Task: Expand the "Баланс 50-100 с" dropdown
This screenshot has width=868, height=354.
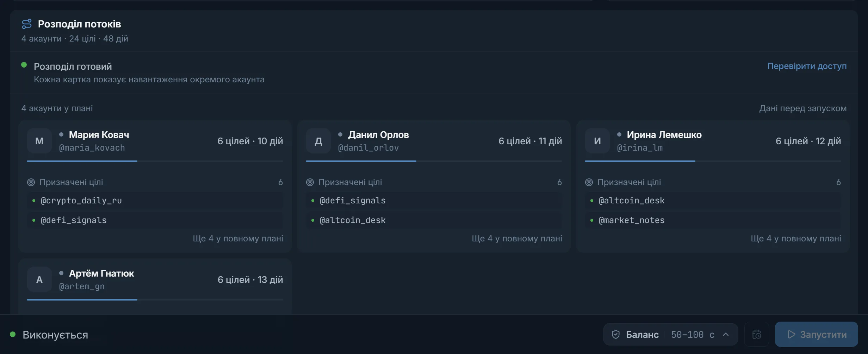Action: pos(670,334)
